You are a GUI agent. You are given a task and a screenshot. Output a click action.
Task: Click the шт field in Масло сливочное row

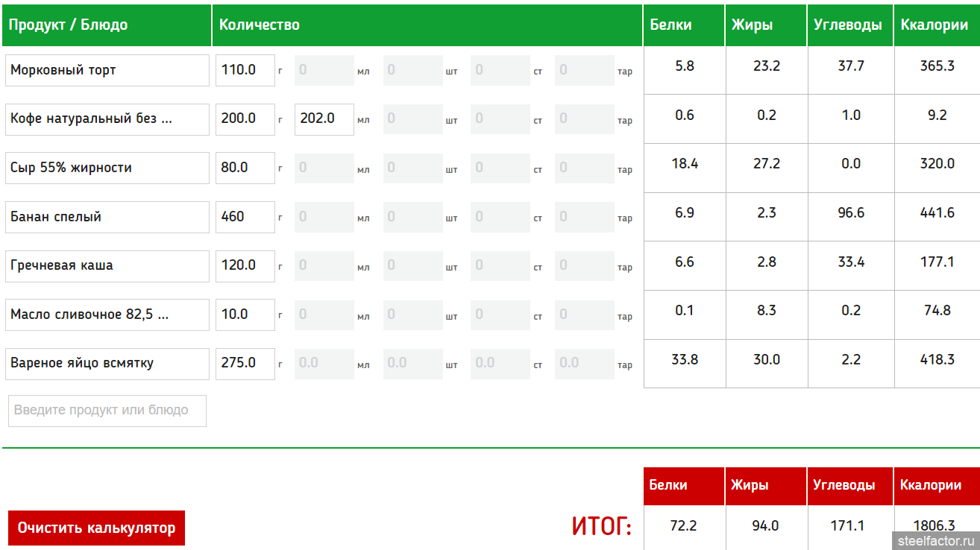coord(413,314)
